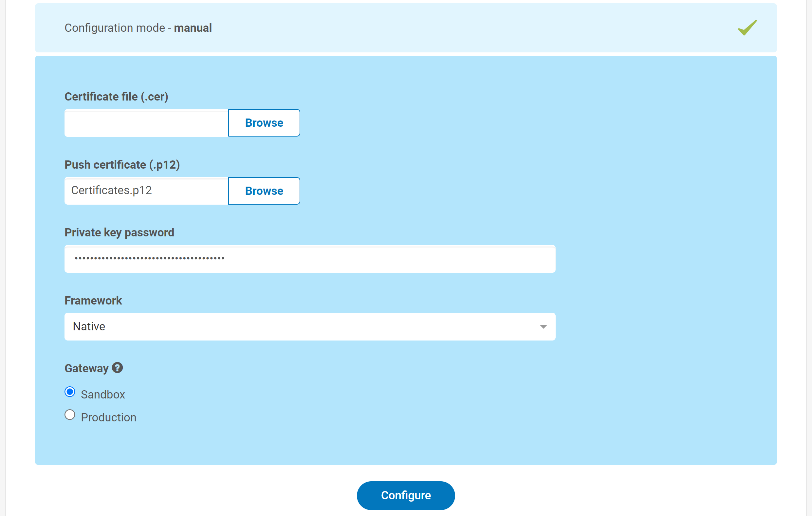Screen dimensions: 812x516
Task: Click the Private key password field
Action: pos(309,259)
